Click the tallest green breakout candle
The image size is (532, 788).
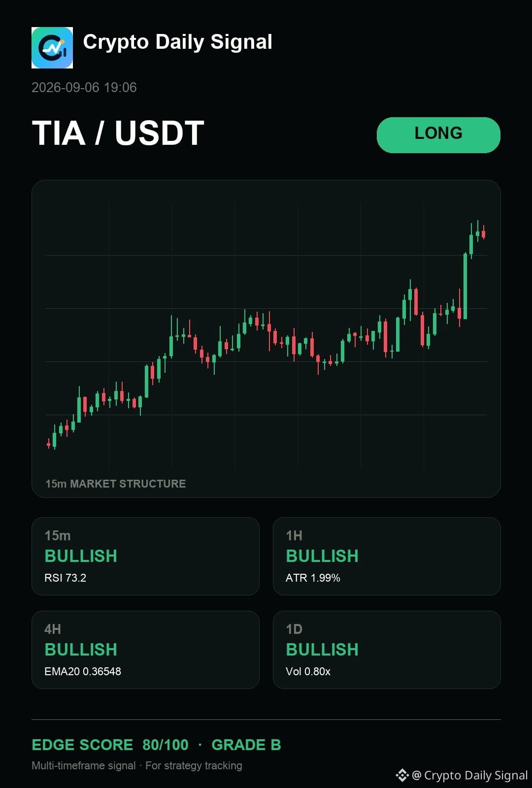(465, 286)
